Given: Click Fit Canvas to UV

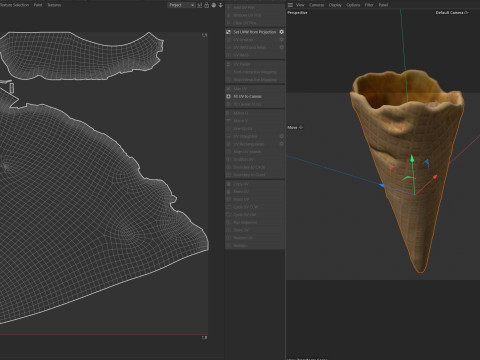Looking at the screenshot, I should pyautogui.click(x=247, y=104).
